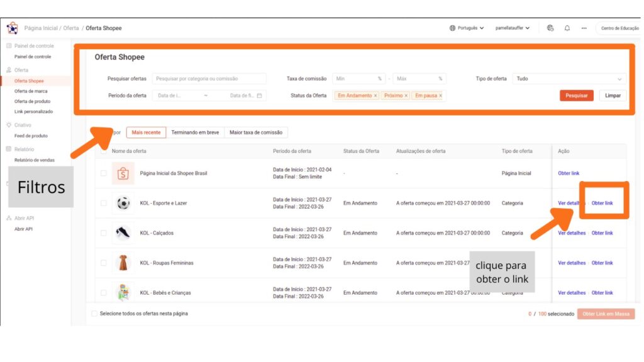644x362 pixels.
Task: Focus the Taxa de comissão Máx field
Action: tap(419, 79)
